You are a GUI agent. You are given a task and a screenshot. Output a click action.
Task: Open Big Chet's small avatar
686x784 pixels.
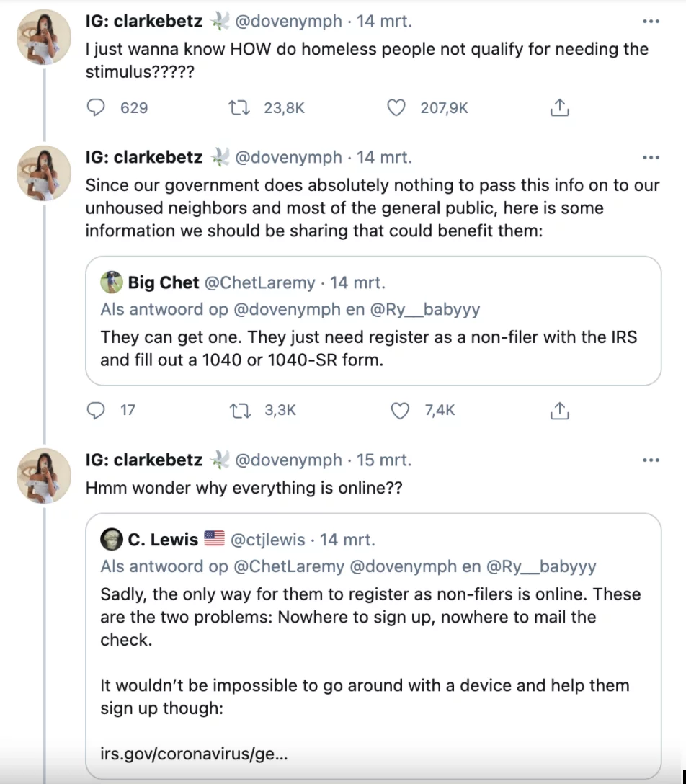click(111, 282)
